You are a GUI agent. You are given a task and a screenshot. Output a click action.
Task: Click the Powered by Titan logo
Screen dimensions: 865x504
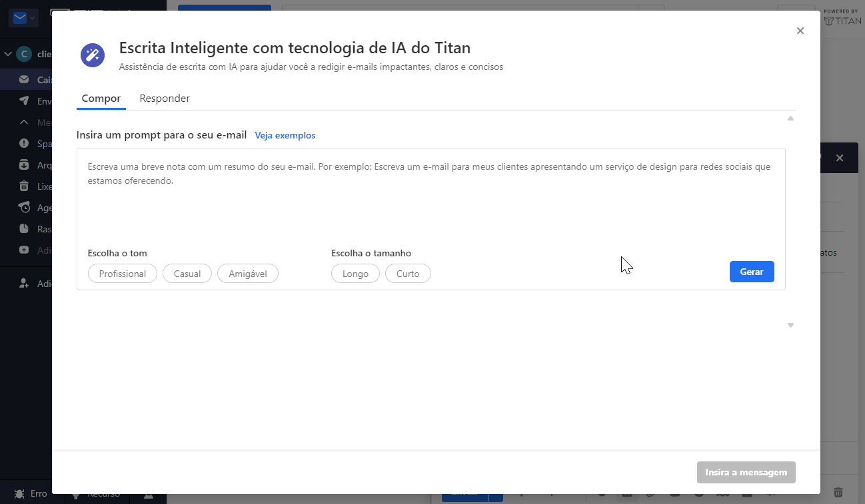coord(842,17)
